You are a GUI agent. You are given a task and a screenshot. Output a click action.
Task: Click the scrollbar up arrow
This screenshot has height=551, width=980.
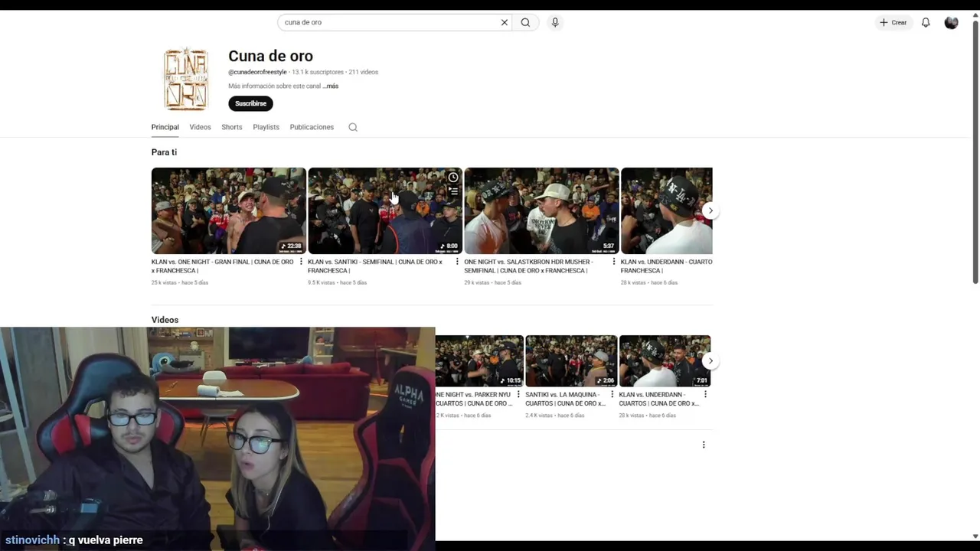tap(975, 15)
